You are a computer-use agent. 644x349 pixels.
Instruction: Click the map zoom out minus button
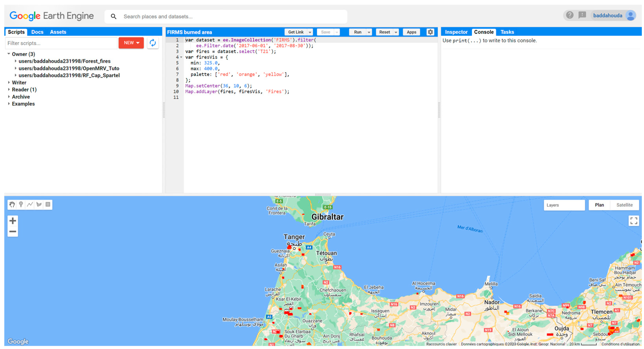coord(13,232)
